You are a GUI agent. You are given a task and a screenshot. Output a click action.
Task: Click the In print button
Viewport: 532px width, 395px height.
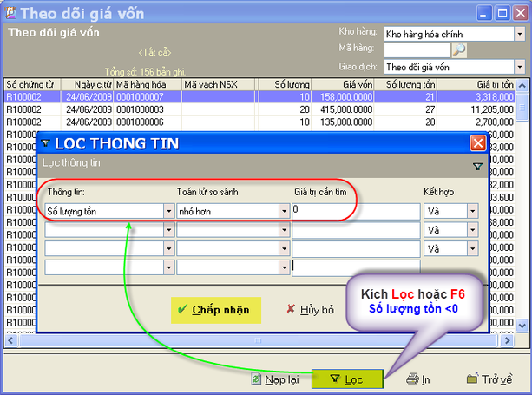[418, 379]
